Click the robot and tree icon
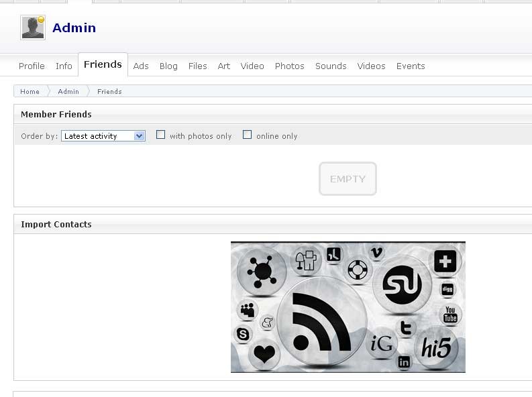The width and height of the screenshot is (532, 397). tap(306, 260)
